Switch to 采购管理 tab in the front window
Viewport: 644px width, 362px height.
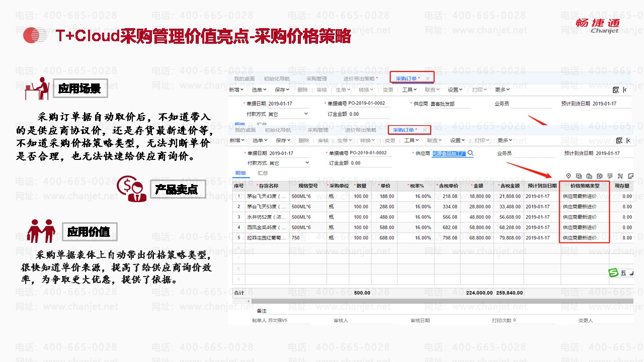(x=317, y=130)
